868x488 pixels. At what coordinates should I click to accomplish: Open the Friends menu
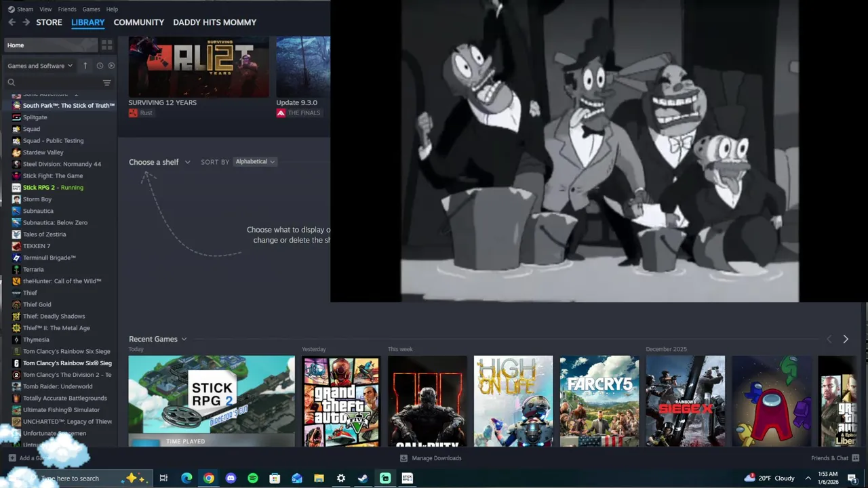[x=67, y=9]
